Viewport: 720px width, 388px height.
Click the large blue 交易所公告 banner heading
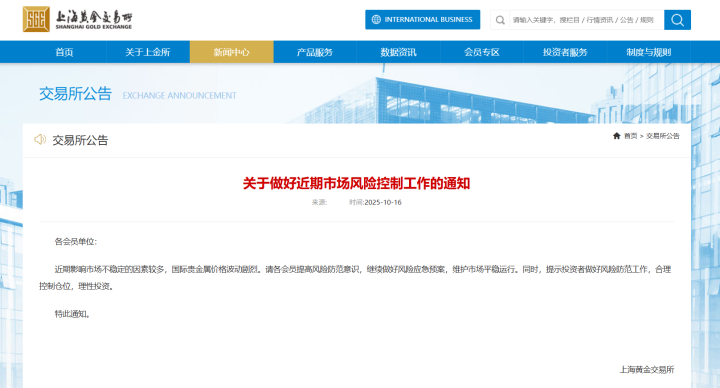pyautogui.click(x=75, y=94)
